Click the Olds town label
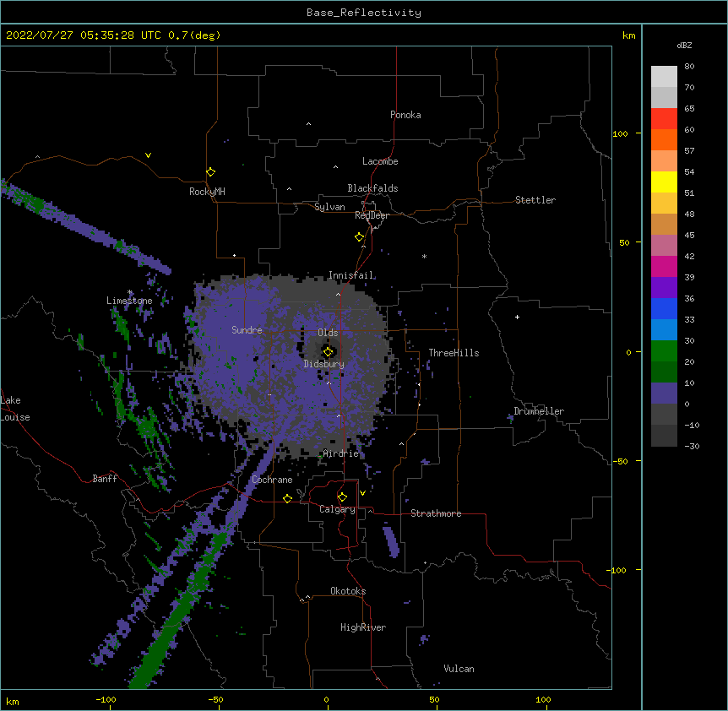 click(x=328, y=333)
